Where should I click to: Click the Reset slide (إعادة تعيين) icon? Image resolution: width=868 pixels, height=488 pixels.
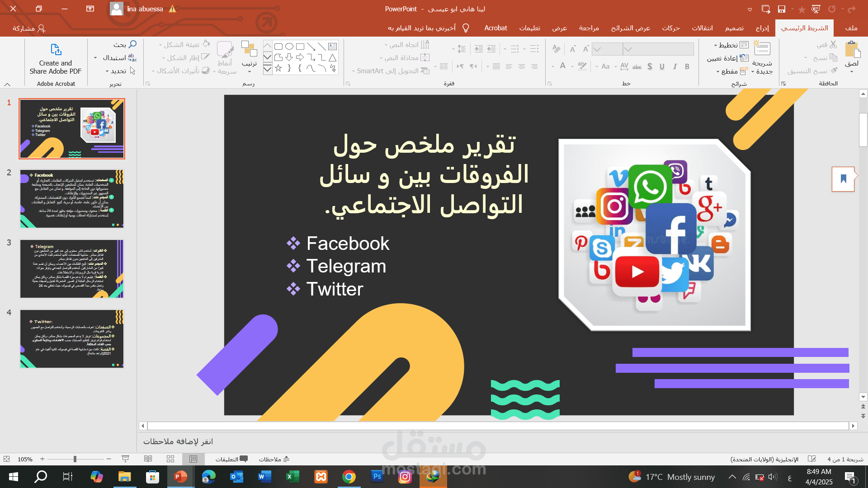[x=744, y=58]
